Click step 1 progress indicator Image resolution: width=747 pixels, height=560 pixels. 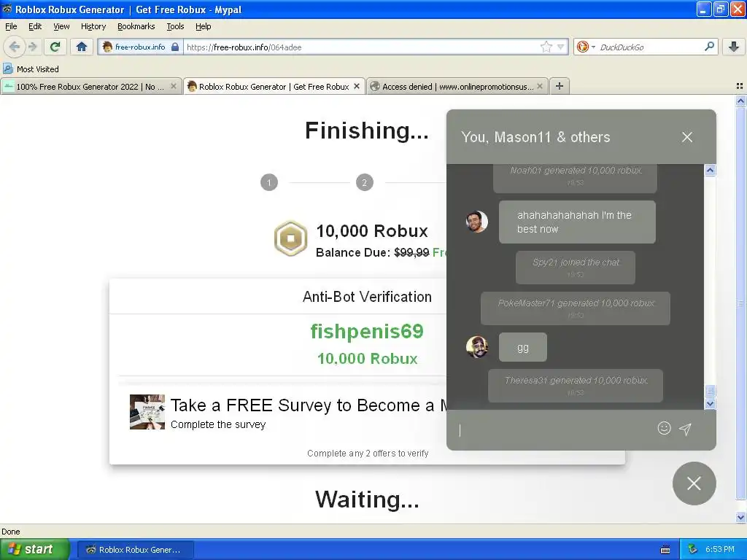[269, 182]
